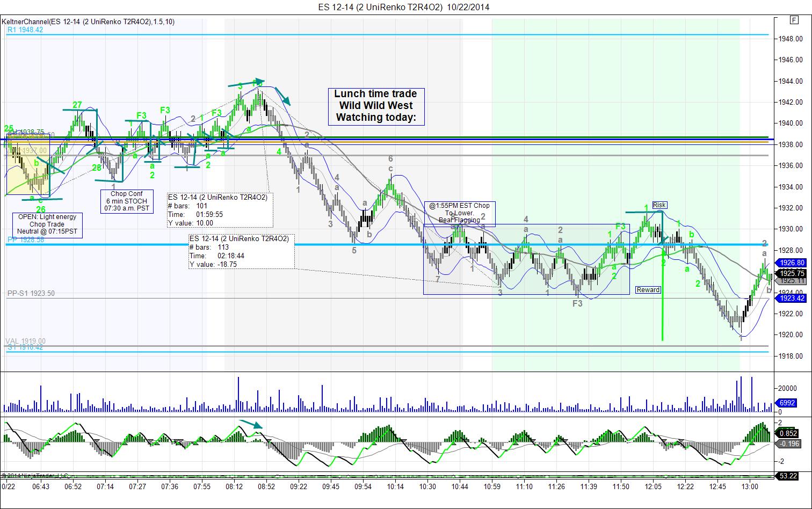Image resolution: width=812 pixels, height=509 pixels.
Task: Click the 1944.00 price axis label
Action: (x=792, y=81)
